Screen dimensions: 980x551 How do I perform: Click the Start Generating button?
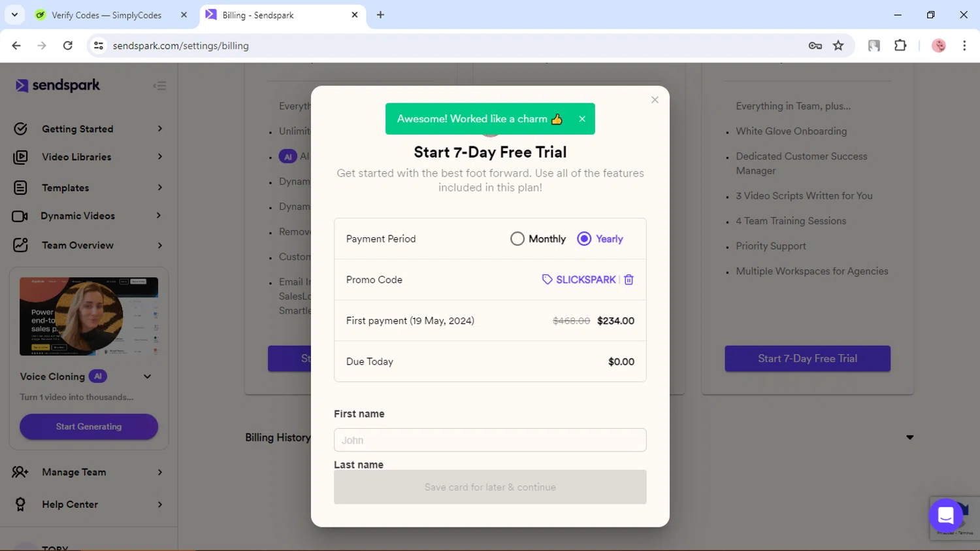(89, 427)
